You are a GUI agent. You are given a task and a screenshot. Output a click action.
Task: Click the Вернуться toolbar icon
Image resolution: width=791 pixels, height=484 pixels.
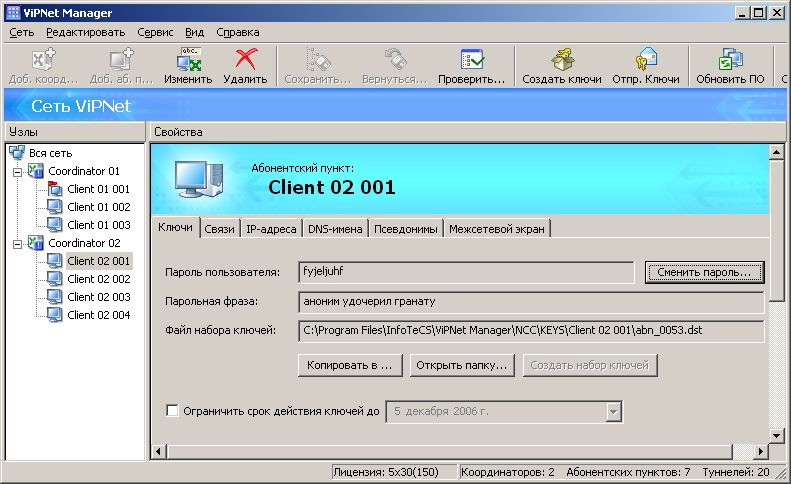[395, 59]
